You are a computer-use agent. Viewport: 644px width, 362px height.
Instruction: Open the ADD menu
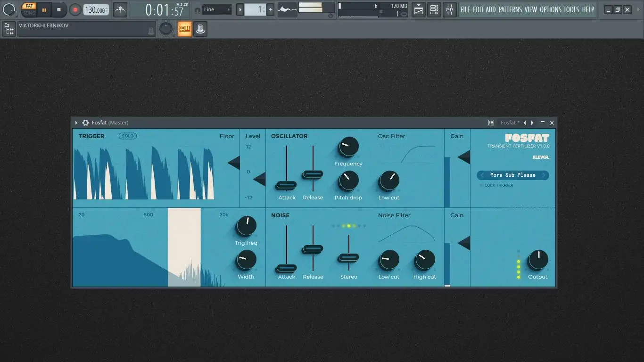click(491, 9)
